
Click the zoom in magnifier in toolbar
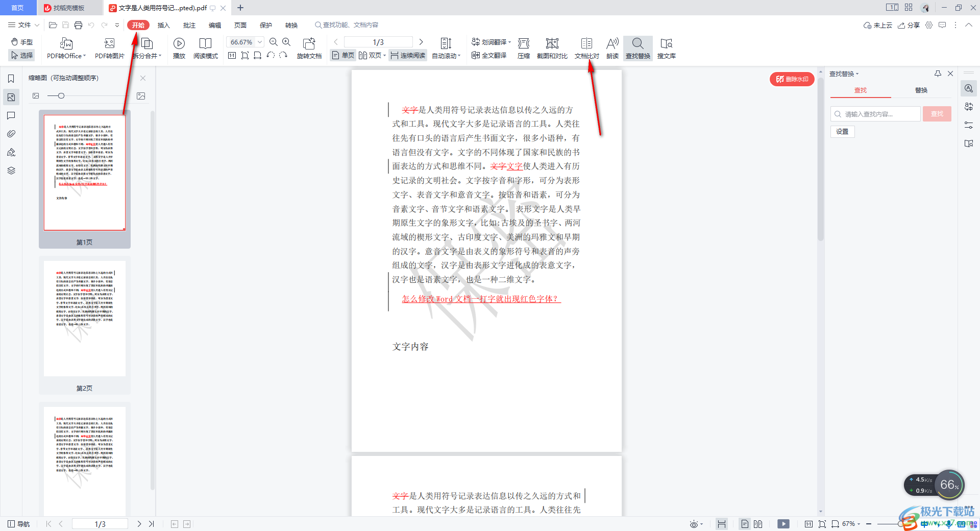pyautogui.click(x=286, y=42)
